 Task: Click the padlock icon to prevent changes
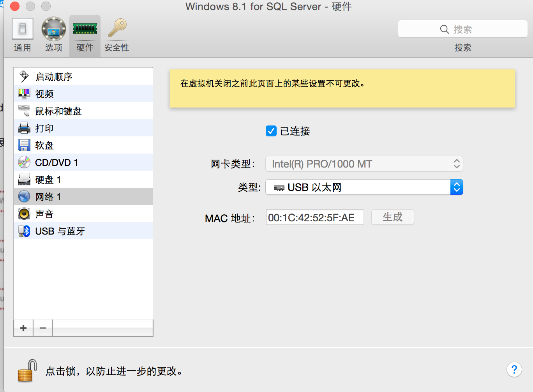[27, 371]
